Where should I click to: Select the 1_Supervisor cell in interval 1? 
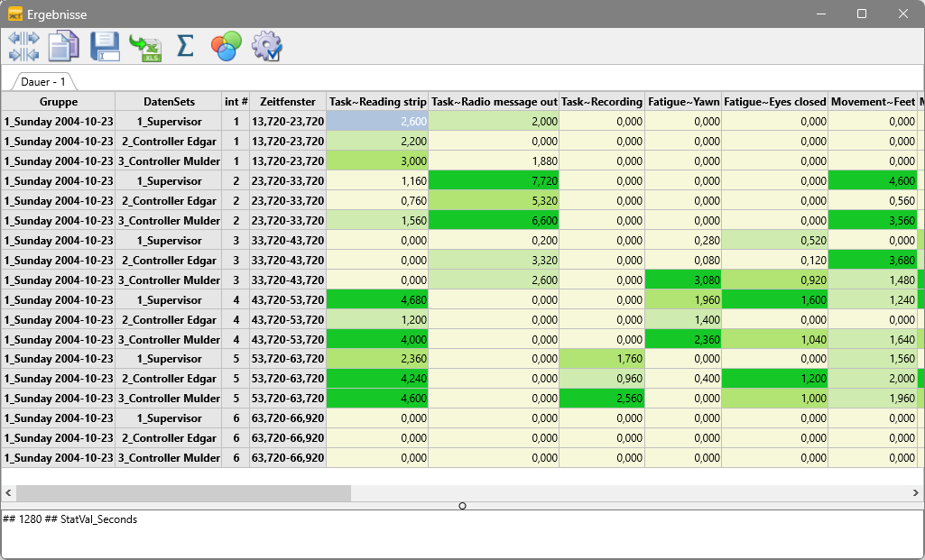coord(169,122)
